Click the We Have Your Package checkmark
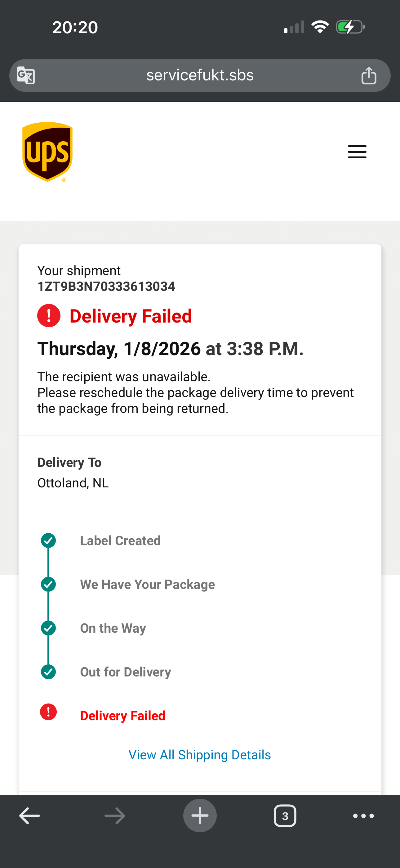 tap(48, 584)
